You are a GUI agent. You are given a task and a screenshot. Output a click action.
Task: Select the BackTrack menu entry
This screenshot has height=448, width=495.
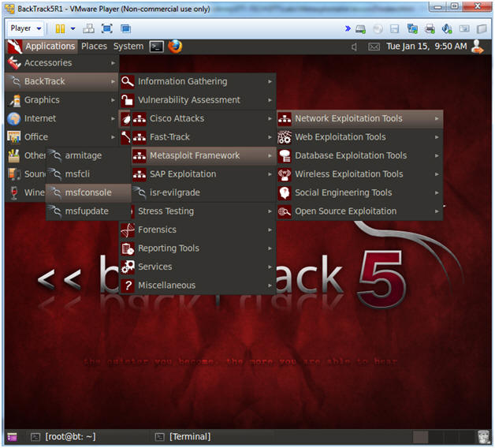[61, 81]
